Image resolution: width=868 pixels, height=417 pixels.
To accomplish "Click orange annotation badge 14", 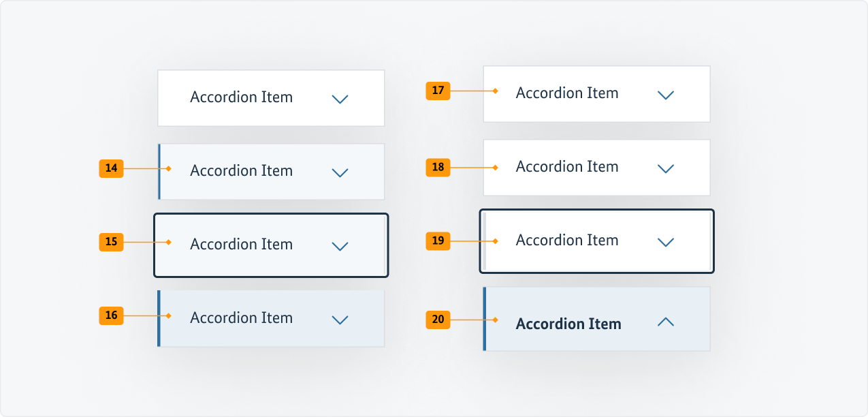I will point(111,168).
